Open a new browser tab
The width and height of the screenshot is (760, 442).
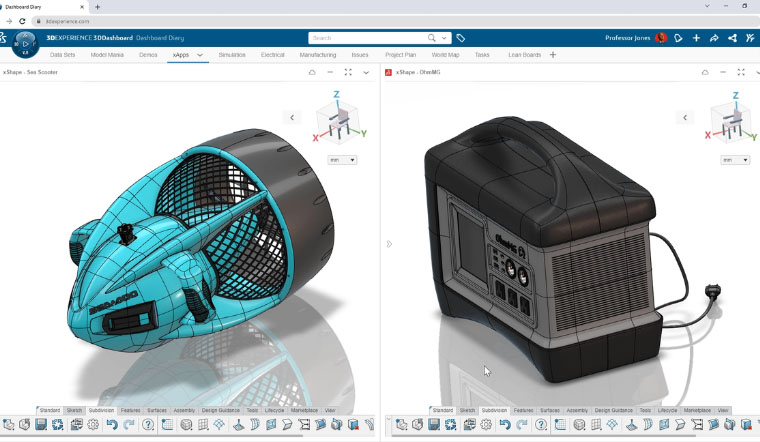pyautogui.click(x=97, y=7)
